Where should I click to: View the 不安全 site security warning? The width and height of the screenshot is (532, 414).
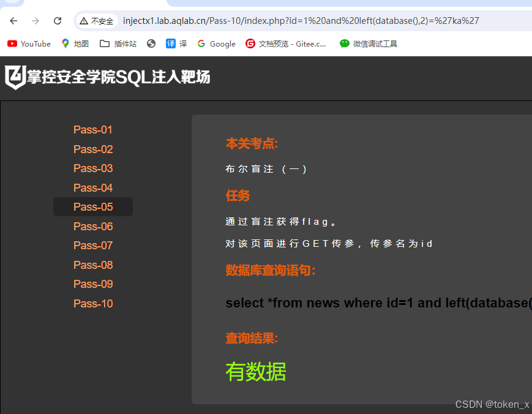[96, 21]
